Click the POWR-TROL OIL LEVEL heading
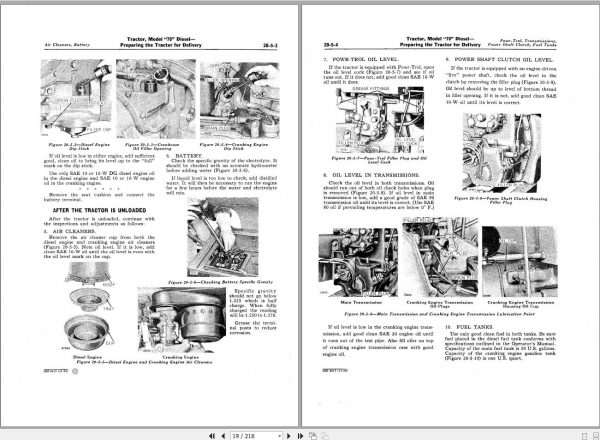This screenshot has width=600, height=440. click(x=361, y=59)
